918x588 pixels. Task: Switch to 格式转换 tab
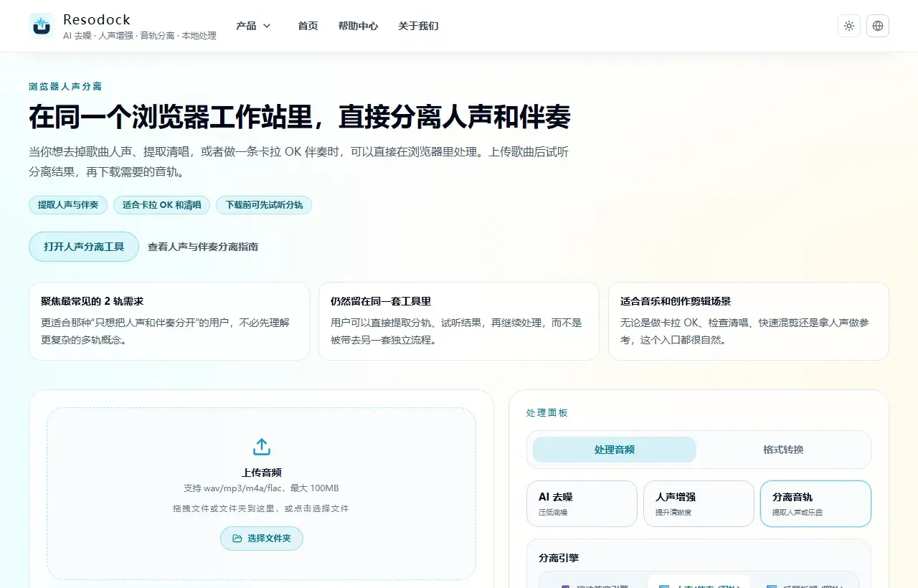[783, 450]
